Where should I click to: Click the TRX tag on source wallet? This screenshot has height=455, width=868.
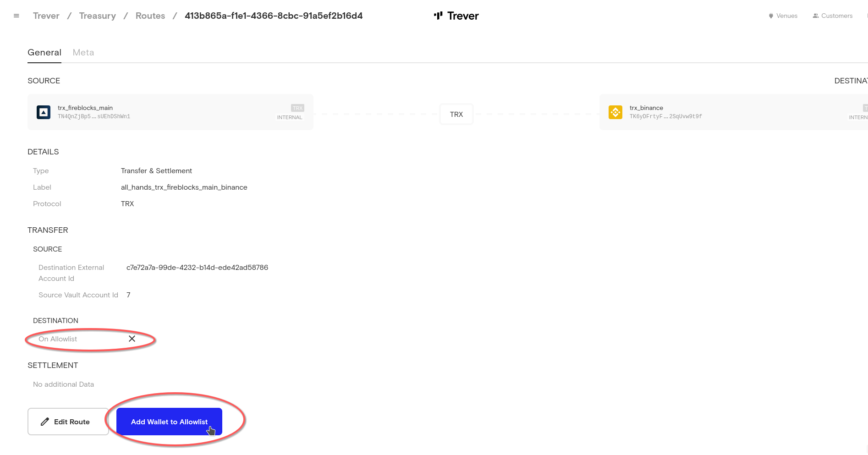pyautogui.click(x=297, y=108)
